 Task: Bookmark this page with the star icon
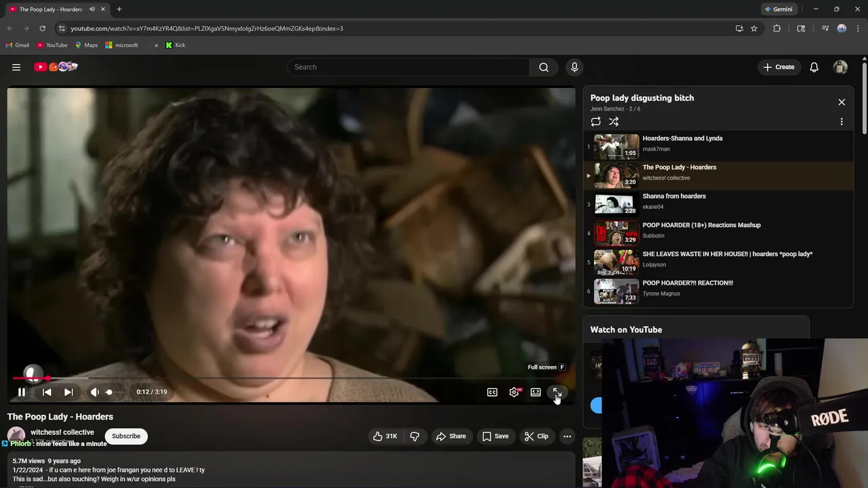point(754,28)
